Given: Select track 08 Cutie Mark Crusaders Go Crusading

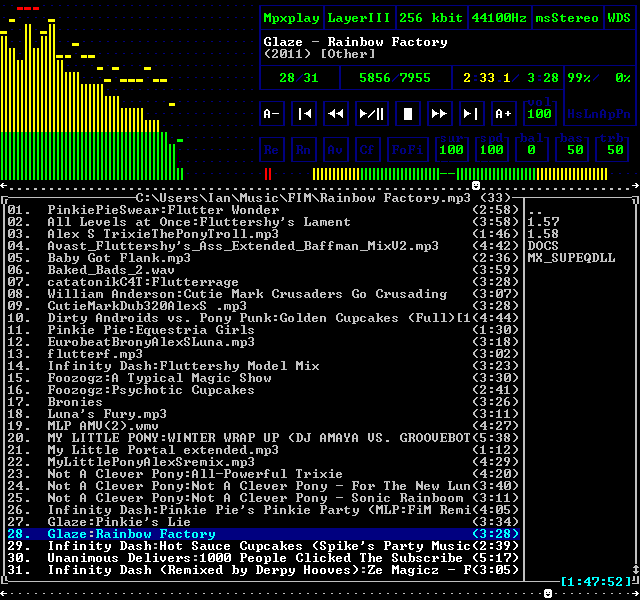Looking at the screenshot, I should click(263, 294).
